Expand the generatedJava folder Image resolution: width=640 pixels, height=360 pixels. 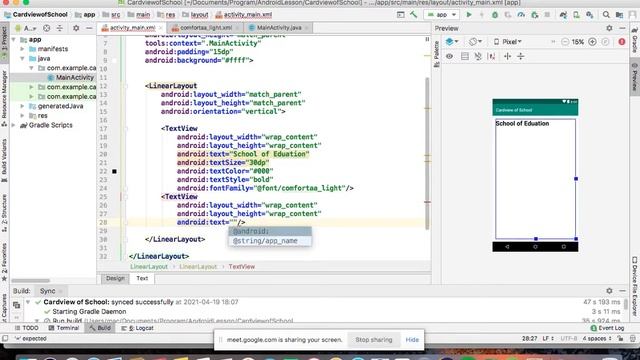22,106
